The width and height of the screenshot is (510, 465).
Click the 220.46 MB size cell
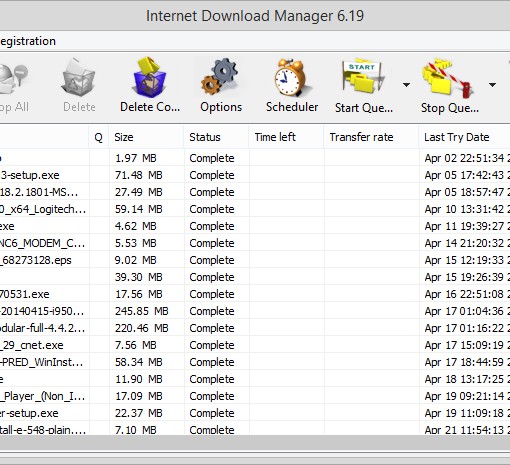(142, 328)
